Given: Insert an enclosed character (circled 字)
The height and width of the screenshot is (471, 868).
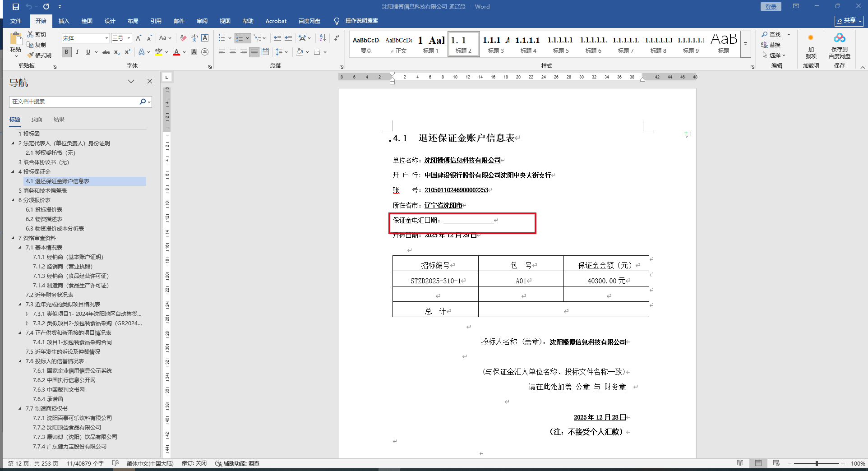Looking at the screenshot, I should coord(205,52).
